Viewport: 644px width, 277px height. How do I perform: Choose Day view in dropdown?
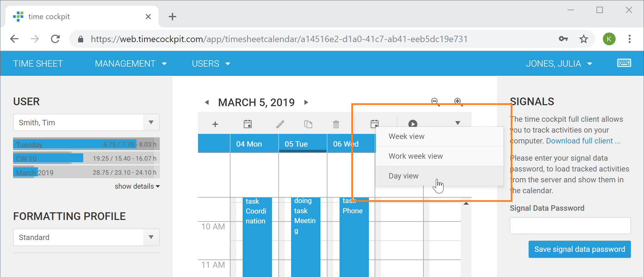(440, 176)
